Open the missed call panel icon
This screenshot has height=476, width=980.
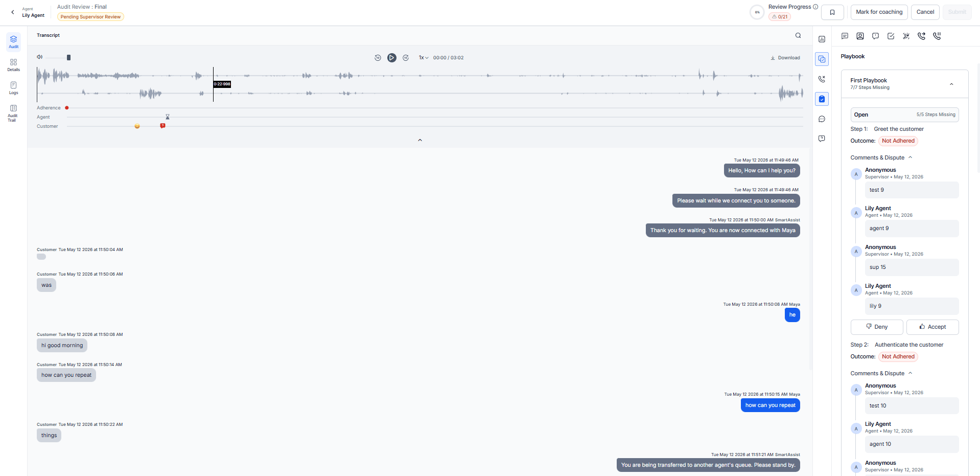822,79
